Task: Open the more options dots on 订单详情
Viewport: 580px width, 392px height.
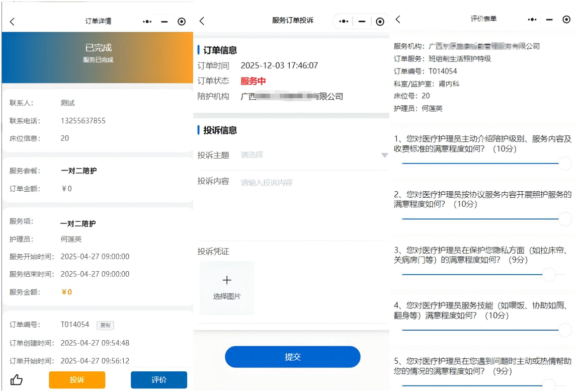Action: click(x=147, y=22)
